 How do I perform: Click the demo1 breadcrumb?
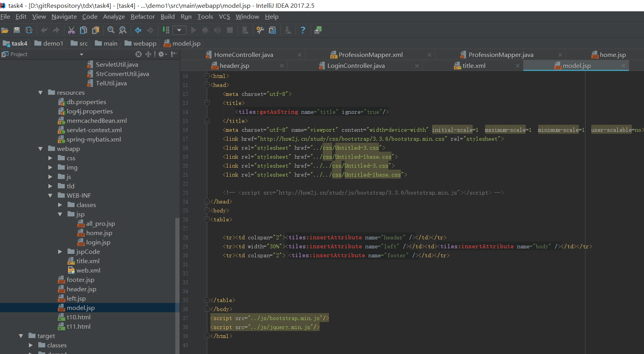[x=49, y=43]
